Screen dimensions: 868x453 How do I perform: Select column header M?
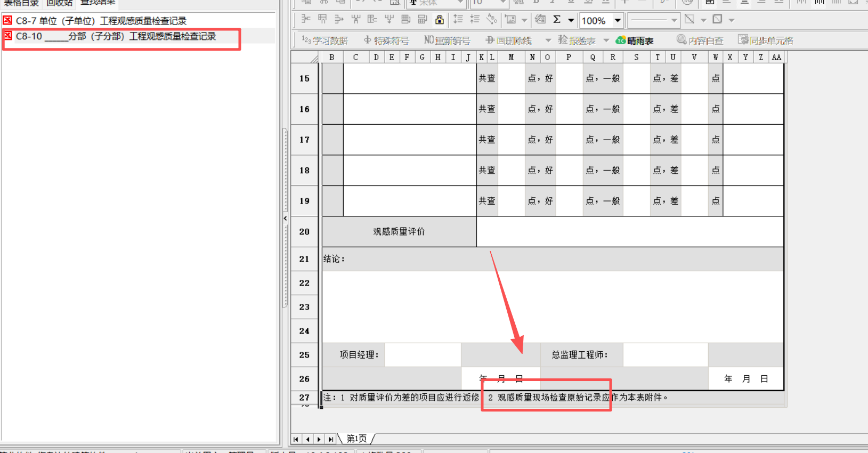point(511,57)
